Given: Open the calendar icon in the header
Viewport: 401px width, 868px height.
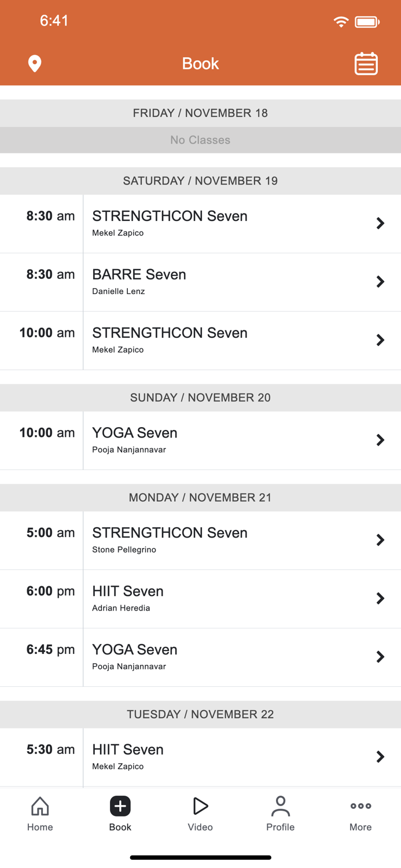Looking at the screenshot, I should click(366, 64).
